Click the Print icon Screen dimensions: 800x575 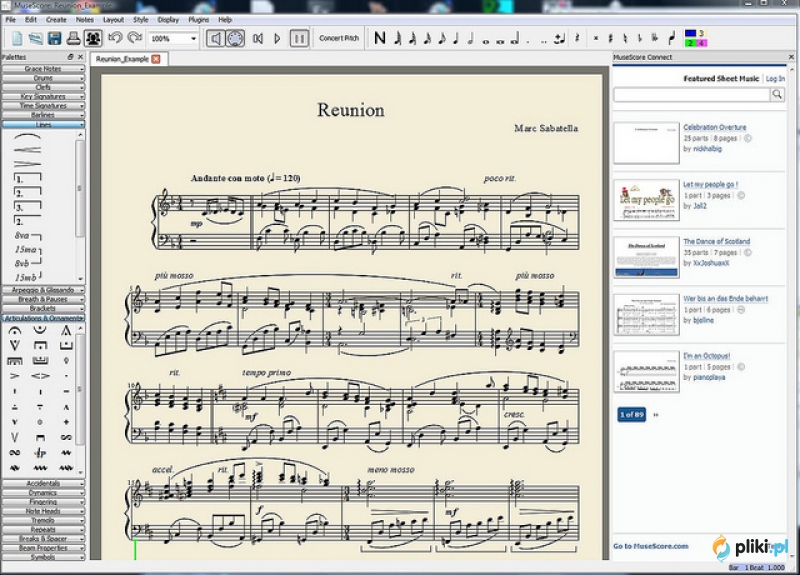click(x=73, y=38)
